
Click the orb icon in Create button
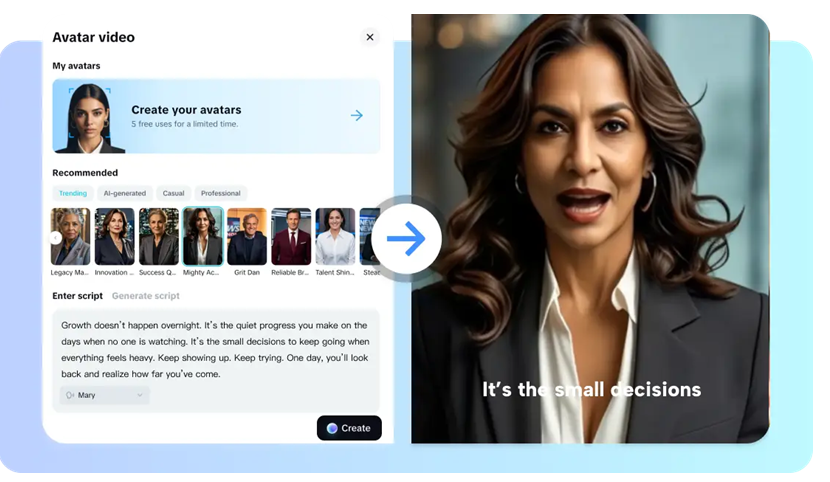tap(332, 429)
